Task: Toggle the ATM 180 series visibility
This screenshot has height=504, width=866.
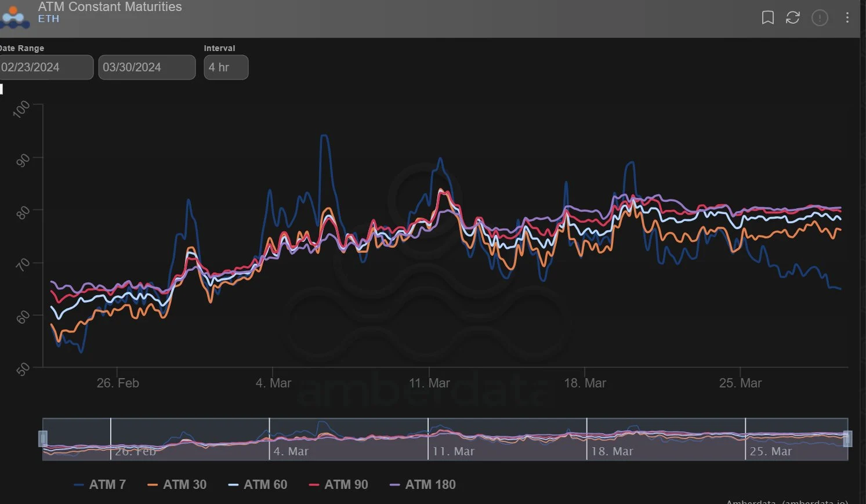Action: click(x=422, y=484)
